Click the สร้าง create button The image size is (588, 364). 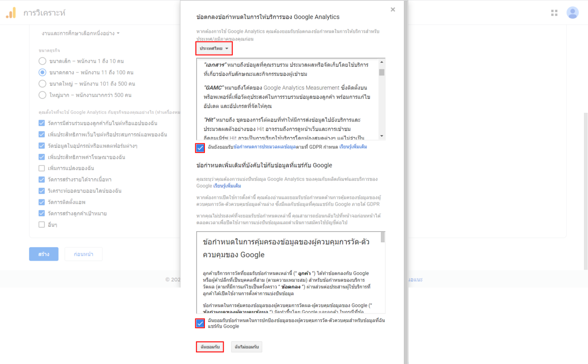pos(44,254)
